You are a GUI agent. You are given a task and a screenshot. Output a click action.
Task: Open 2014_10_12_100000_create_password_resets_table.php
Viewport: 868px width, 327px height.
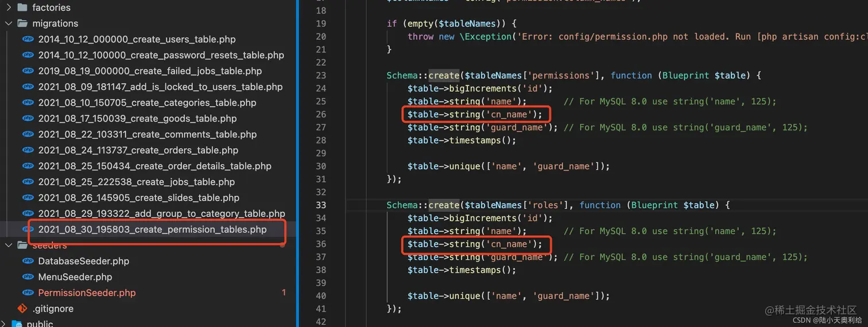[x=161, y=56]
